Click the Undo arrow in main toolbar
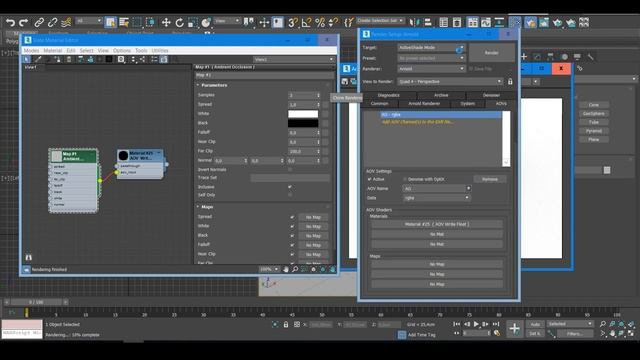Image resolution: width=640 pixels, height=360 pixels. 11,22
